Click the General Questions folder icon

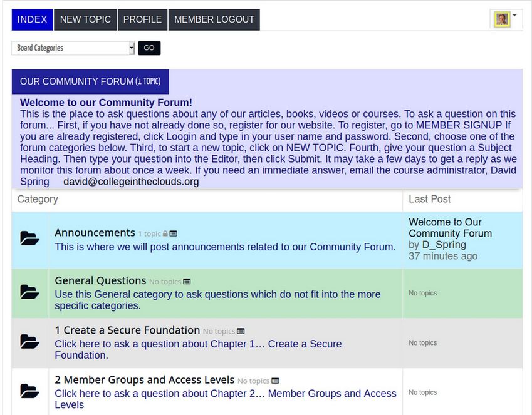(29, 292)
